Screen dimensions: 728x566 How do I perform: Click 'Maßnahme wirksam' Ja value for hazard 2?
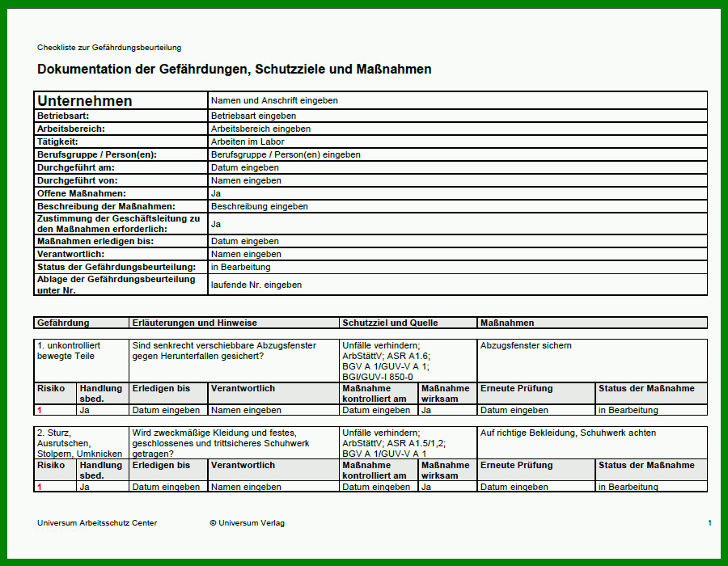point(447,487)
